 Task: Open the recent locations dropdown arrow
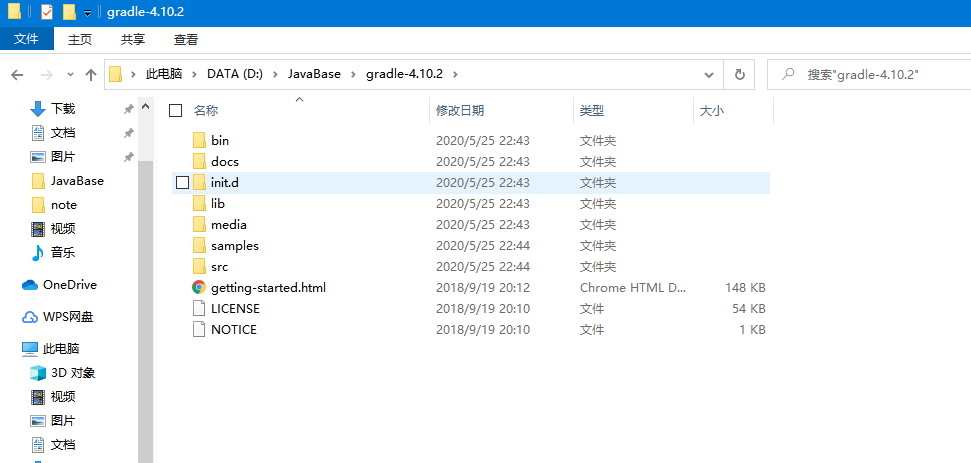click(x=70, y=75)
